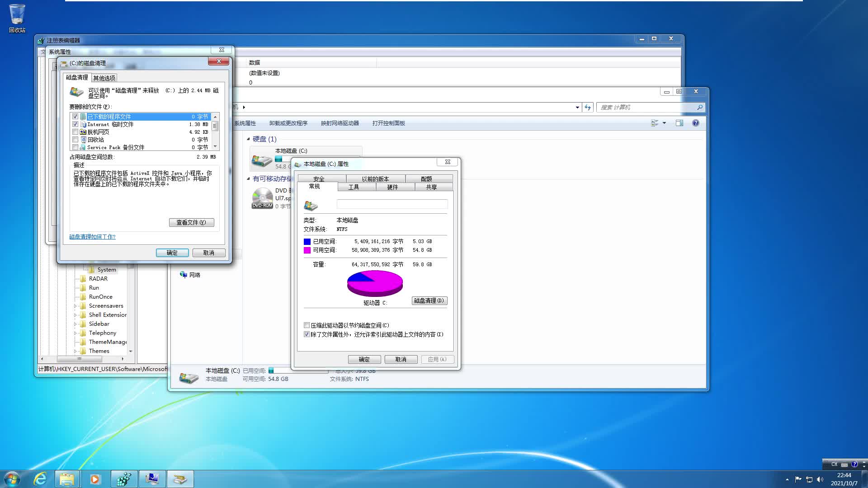This screenshot has width=868, height=488.
Task: Cancel the Disk Cleanup dialog
Action: tap(209, 253)
